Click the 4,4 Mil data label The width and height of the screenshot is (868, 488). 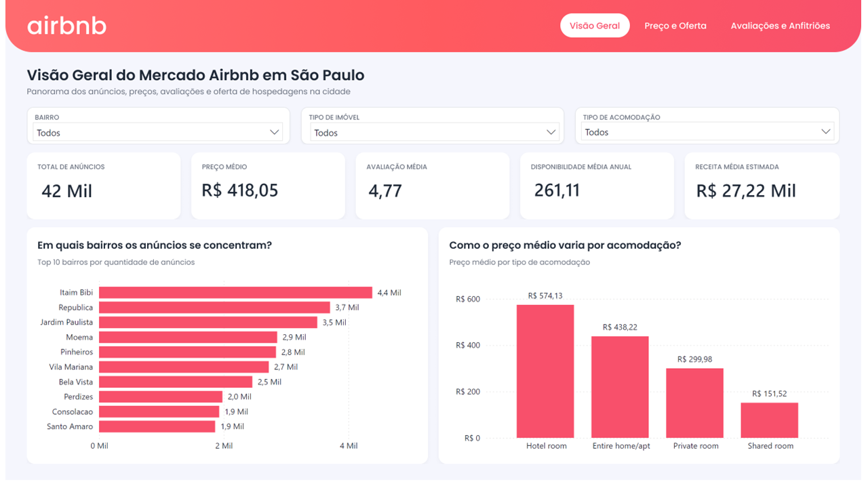tap(389, 293)
